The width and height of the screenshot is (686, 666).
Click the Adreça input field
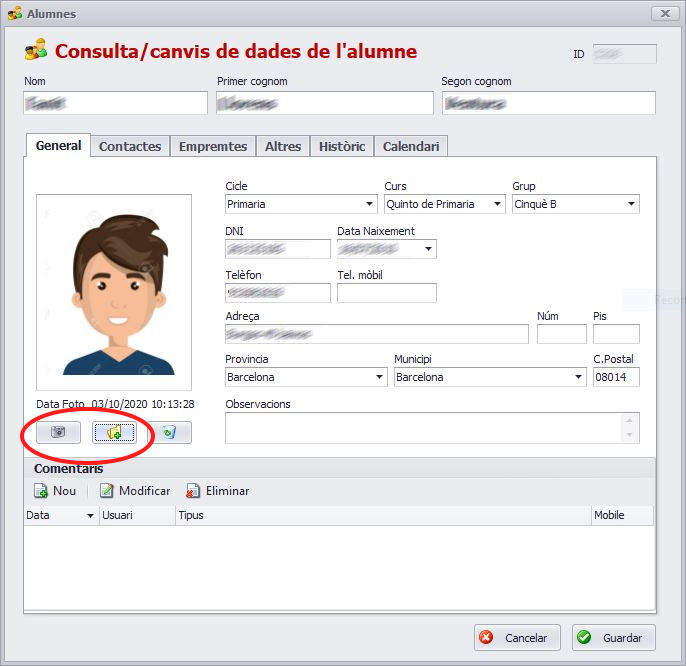coord(377,334)
